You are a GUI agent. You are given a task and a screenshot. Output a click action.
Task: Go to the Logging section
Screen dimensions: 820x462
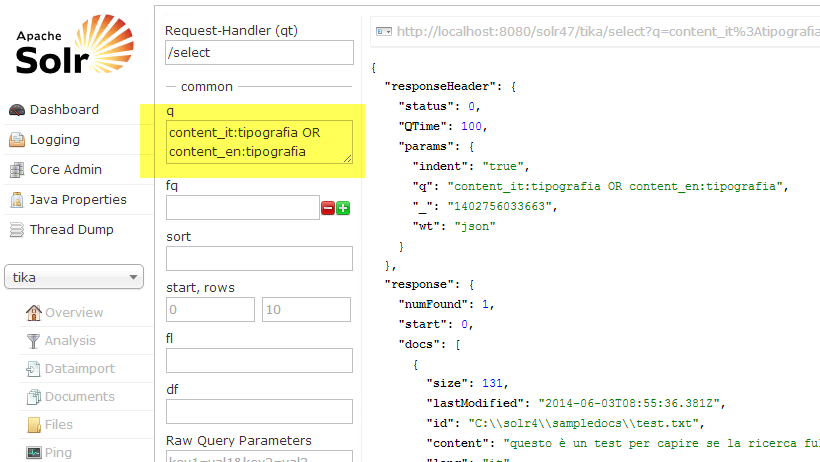point(55,140)
